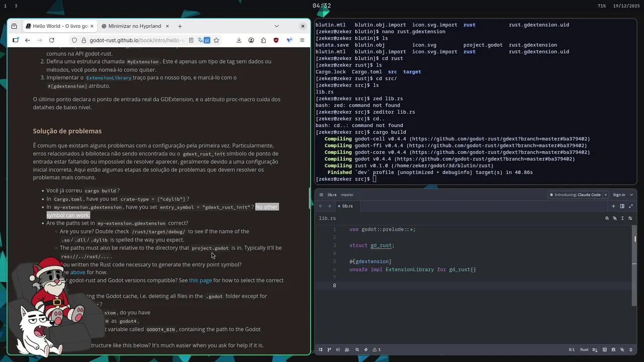Viewport: 644px width, 362px height.
Task: Go back in Zed editor history
Action: (321, 206)
